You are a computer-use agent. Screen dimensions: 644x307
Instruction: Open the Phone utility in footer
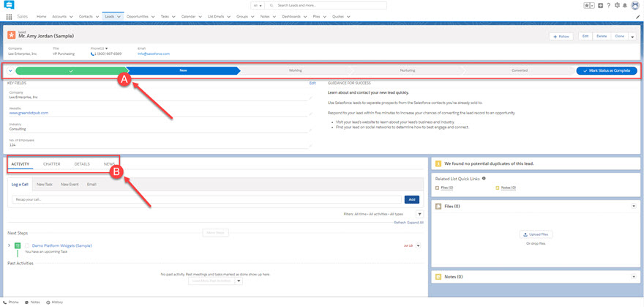(11, 302)
